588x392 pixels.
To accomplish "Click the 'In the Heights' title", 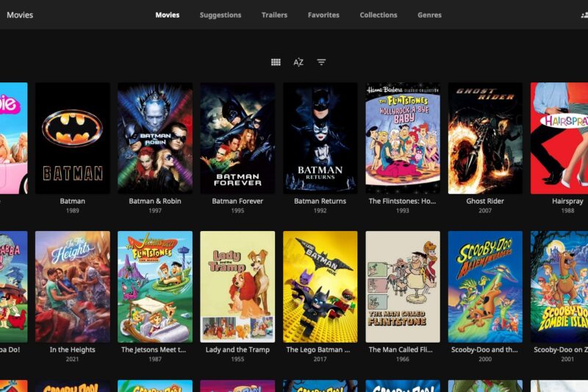I will (x=72, y=349).
